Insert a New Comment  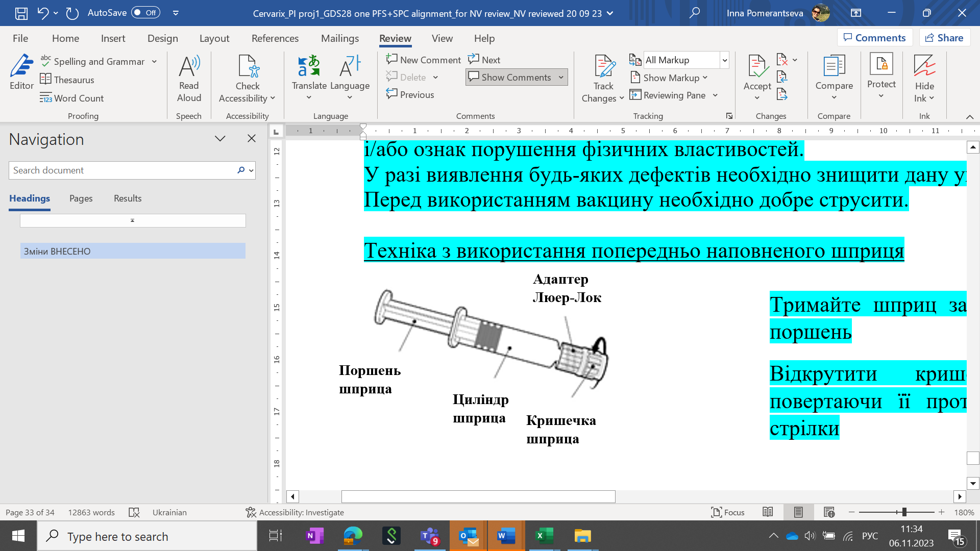[x=423, y=59]
